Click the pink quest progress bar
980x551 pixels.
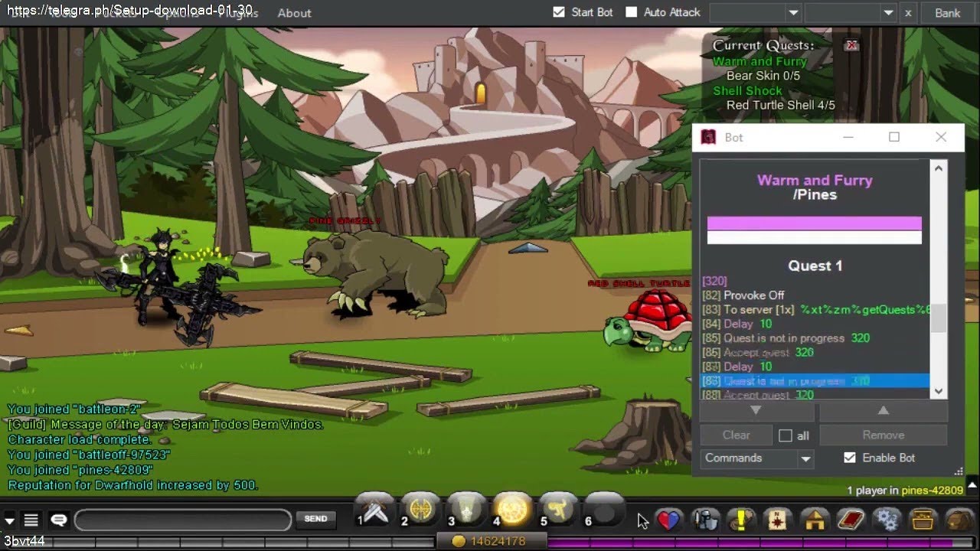[814, 223]
